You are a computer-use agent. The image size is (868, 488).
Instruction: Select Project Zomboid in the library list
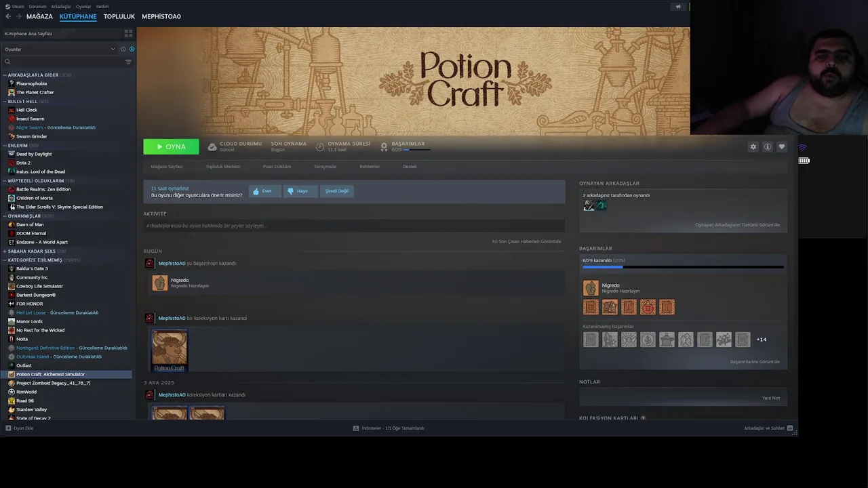coord(53,383)
